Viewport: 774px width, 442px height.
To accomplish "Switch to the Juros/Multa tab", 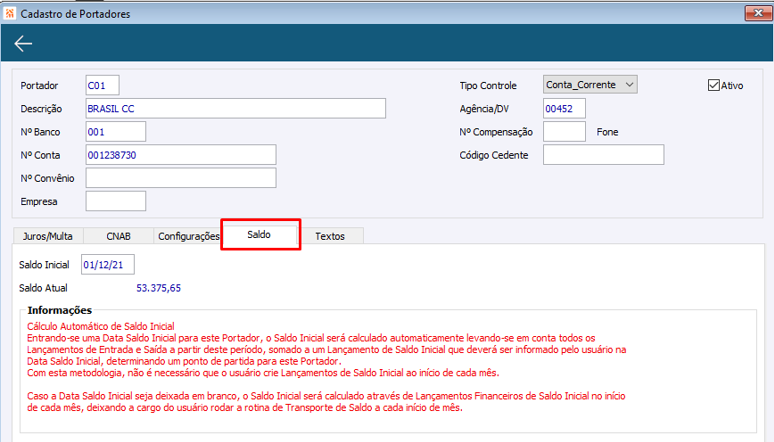I will [48, 236].
